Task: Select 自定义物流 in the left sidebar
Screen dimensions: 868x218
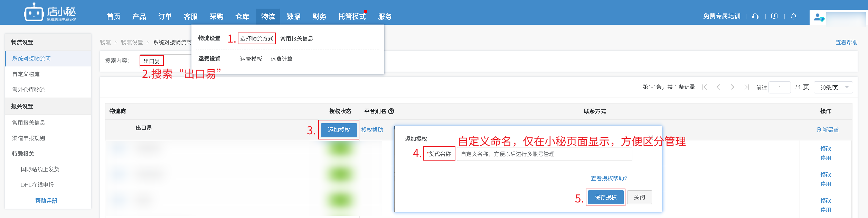Action: click(26, 74)
